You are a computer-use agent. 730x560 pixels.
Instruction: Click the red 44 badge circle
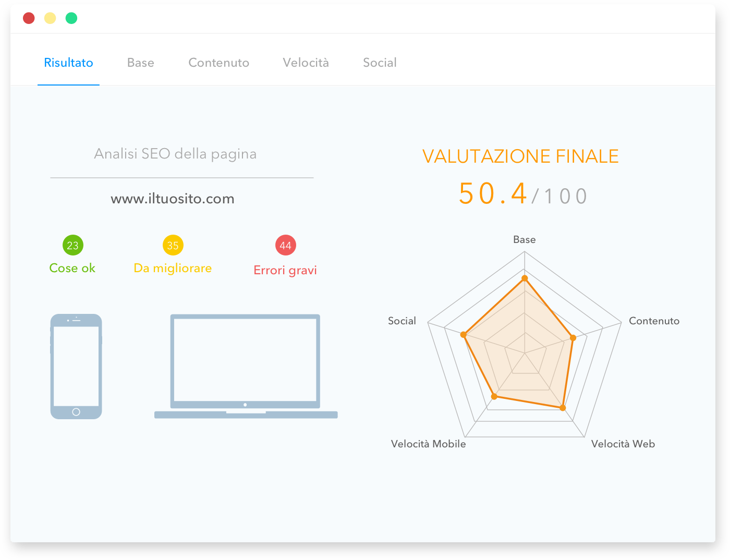[x=285, y=245]
